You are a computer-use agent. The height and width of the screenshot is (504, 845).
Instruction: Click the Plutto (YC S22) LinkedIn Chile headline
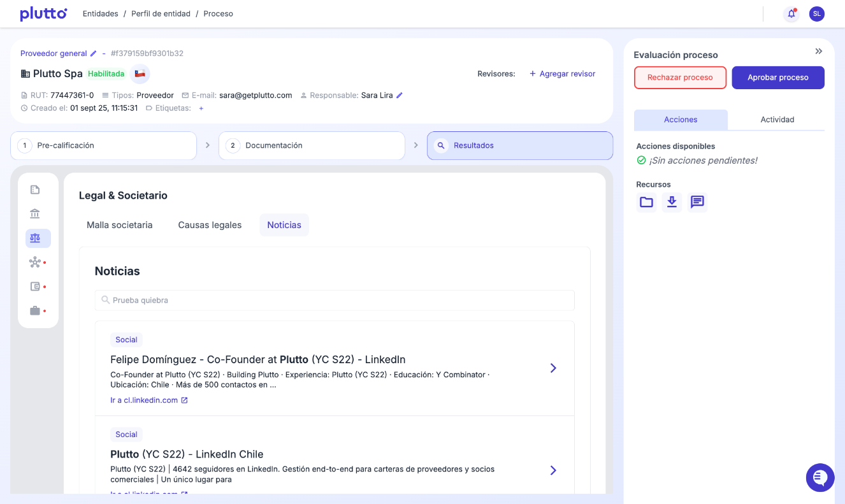(x=187, y=454)
